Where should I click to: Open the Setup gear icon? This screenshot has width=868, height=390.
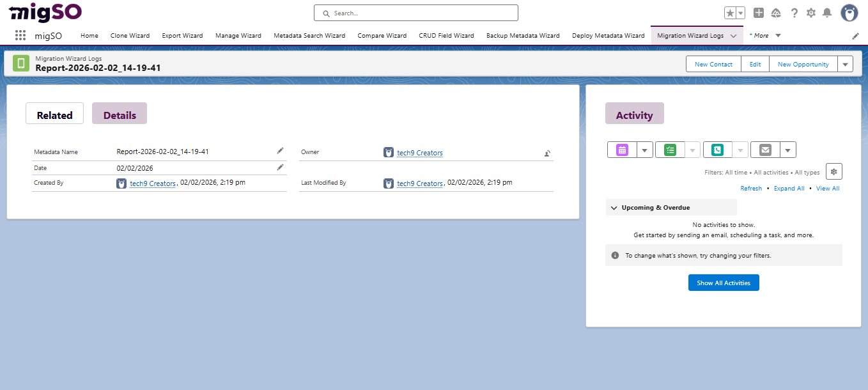[x=810, y=12]
